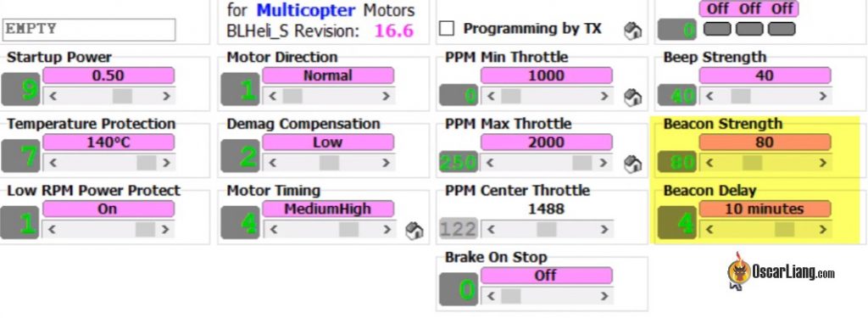Click the Beacon Delay 10 minutes value bar
The width and height of the screenshot is (868, 318).
(765, 209)
